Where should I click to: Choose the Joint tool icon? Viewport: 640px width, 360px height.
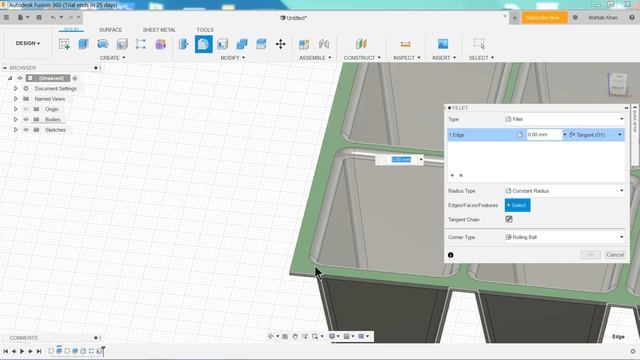[x=324, y=44]
